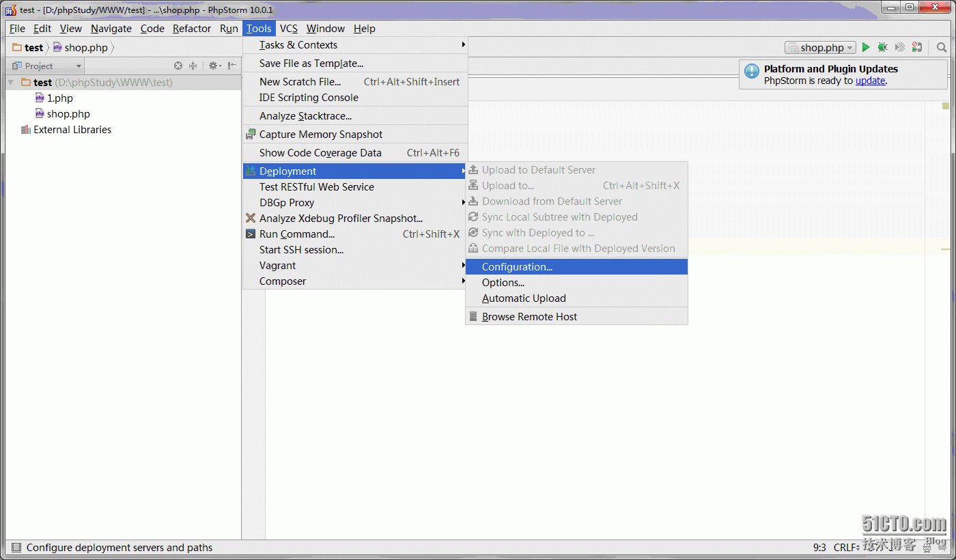The height and width of the screenshot is (560, 956).
Task: Click Upload to Default Server entry
Action: [576, 169]
